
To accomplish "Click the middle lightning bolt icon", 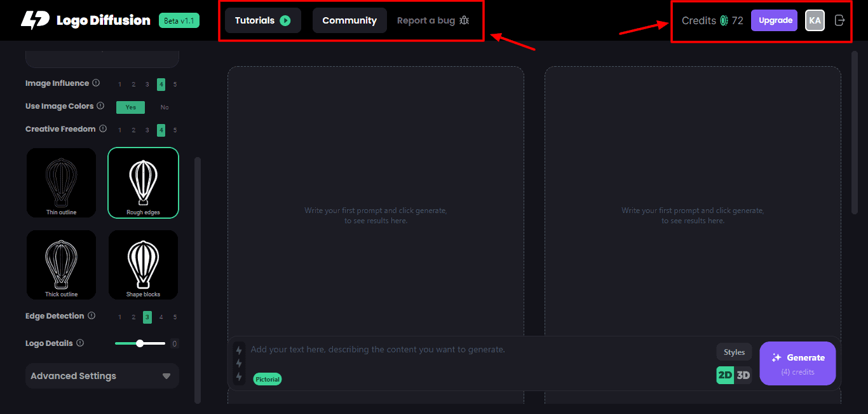I will [x=239, y=364].
